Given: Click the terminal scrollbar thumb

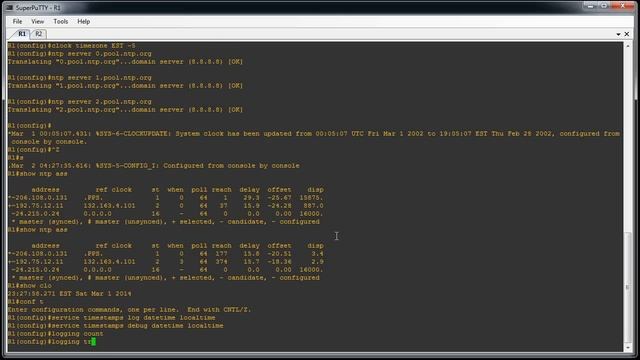Looking at the screenshot, I should [627, 288].
